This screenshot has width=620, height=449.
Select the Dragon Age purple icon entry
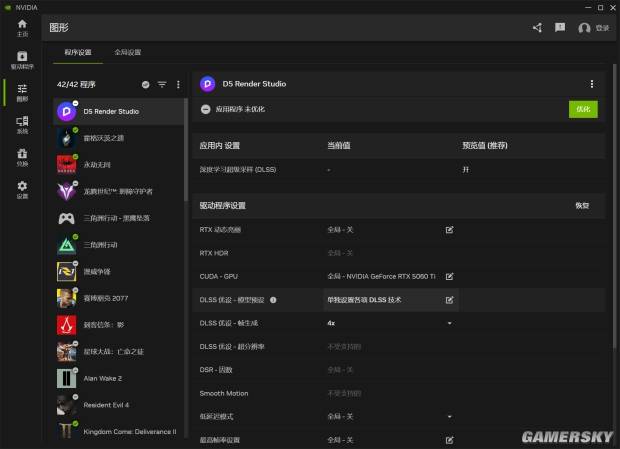pyautogui.click(x=119, y=191)
